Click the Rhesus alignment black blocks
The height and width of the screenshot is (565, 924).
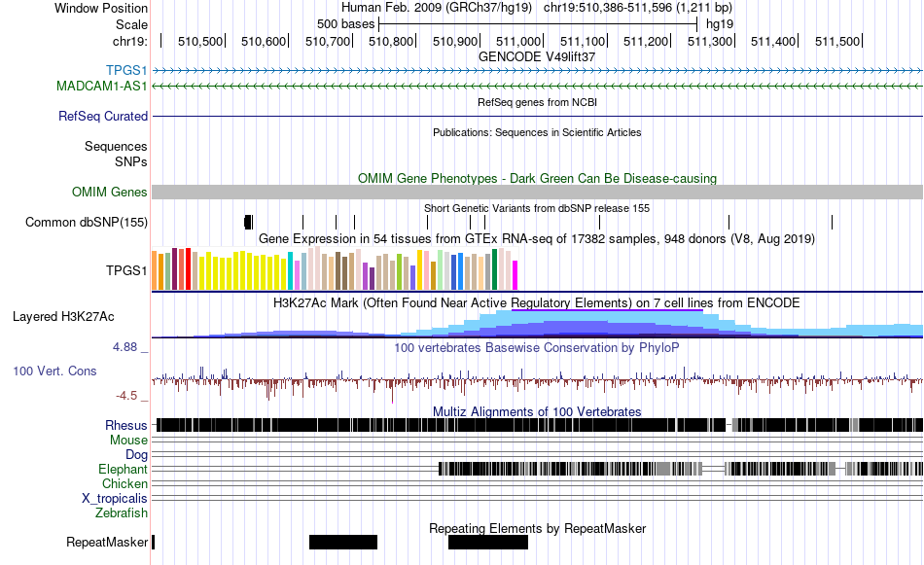(x=538, y=425)
